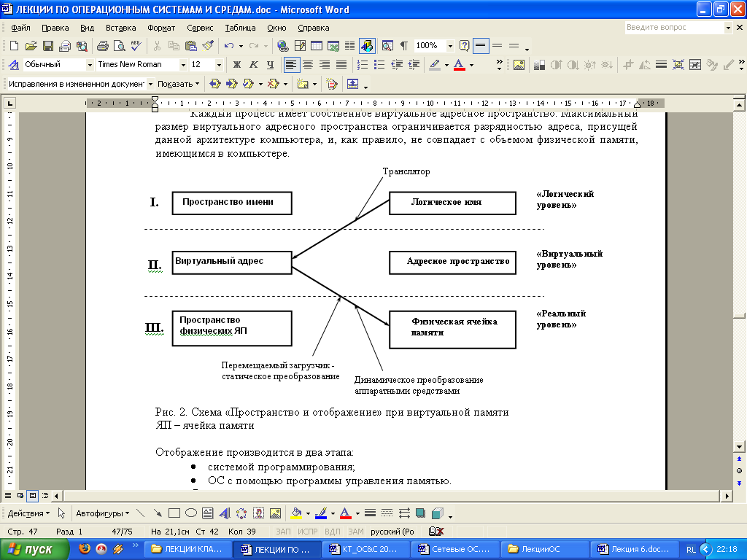Select the Format Painter brush

click(207, 46)
